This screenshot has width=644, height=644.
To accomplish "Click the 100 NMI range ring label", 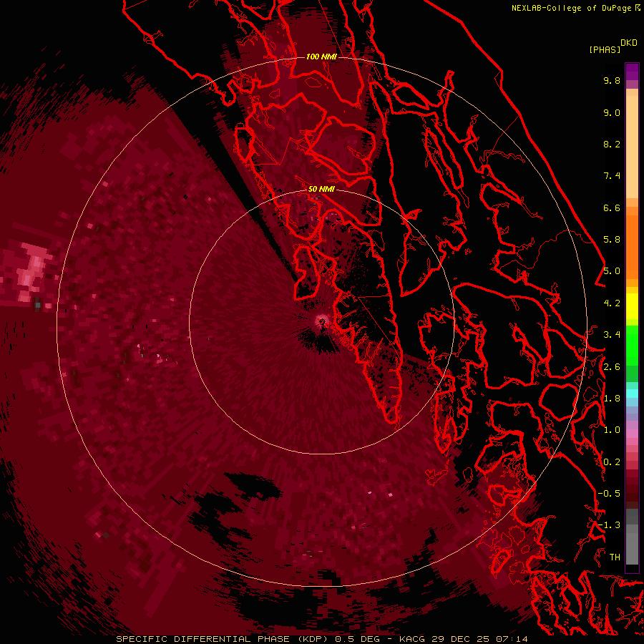I will [x=321, y=57].
